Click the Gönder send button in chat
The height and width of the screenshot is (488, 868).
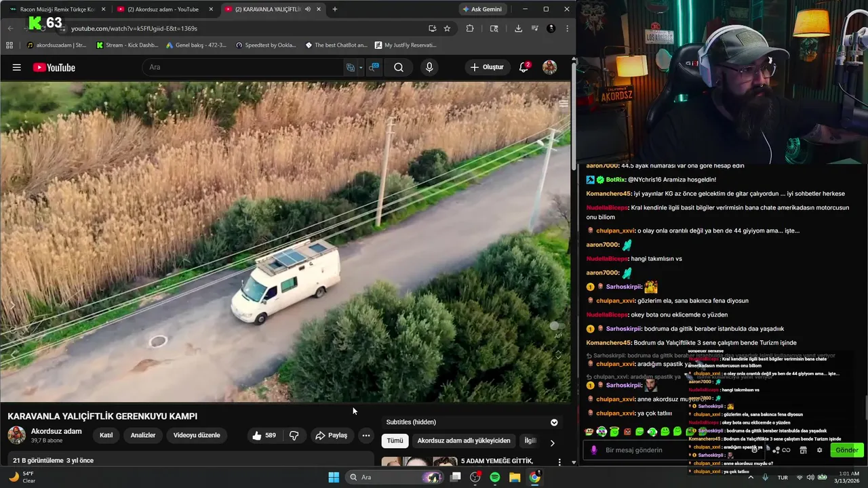tap(846, 450)
